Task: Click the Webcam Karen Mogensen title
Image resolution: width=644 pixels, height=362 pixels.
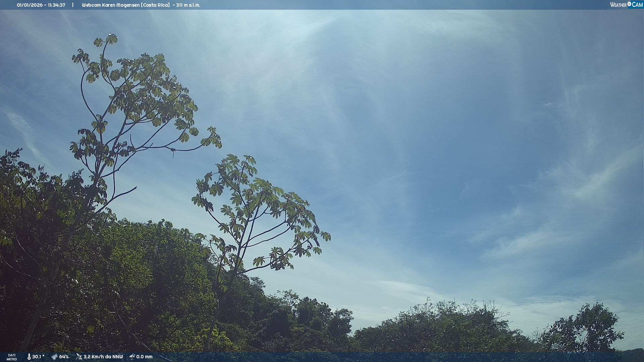Action: 110,5
